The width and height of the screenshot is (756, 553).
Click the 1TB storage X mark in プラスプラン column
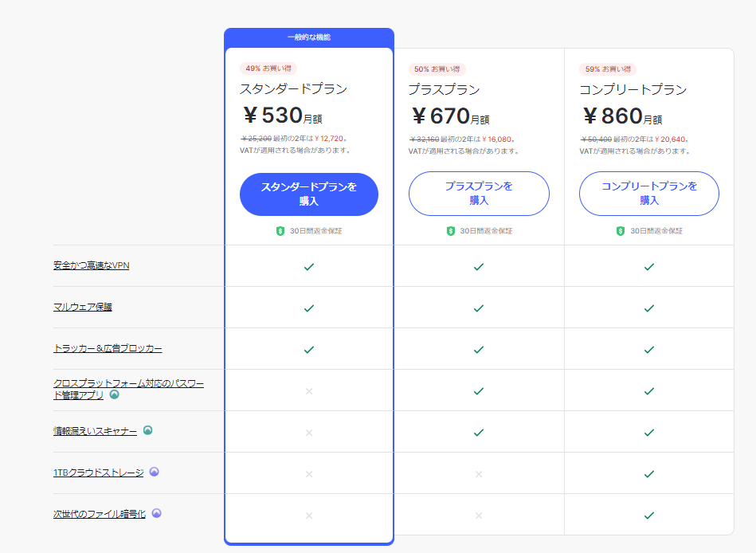coord(479,474)
